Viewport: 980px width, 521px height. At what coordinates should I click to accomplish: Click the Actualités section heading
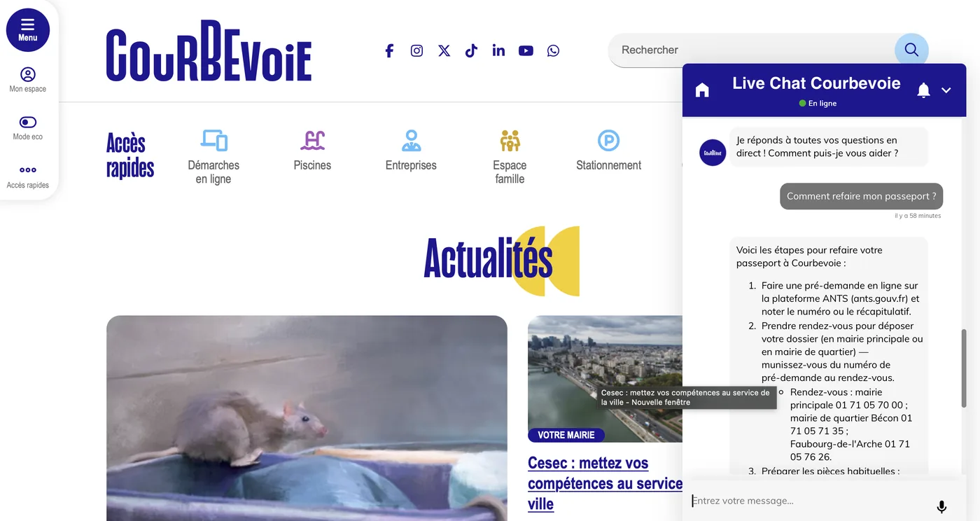click(x=488, y=259)
